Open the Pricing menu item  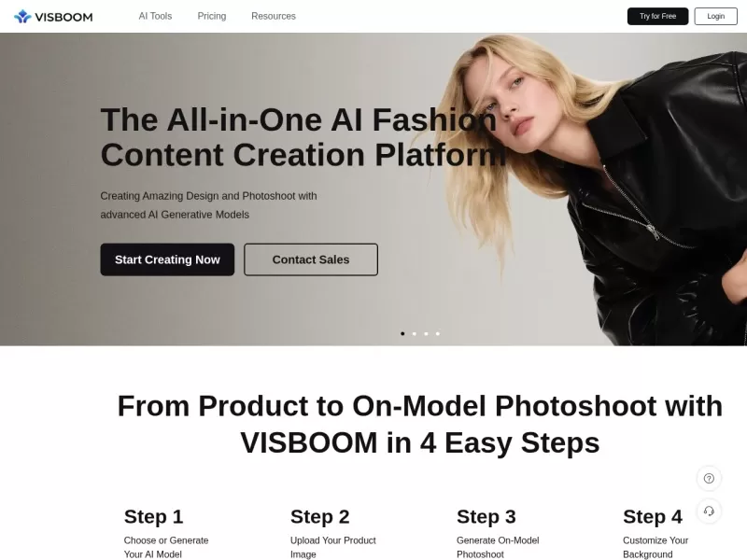click(212, 16)
